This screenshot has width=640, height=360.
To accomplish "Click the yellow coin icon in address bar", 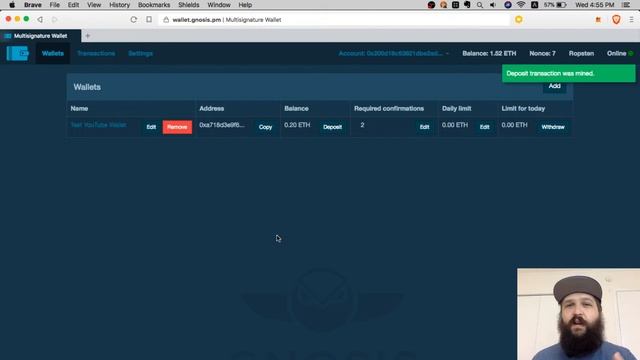I will (519, 20).
